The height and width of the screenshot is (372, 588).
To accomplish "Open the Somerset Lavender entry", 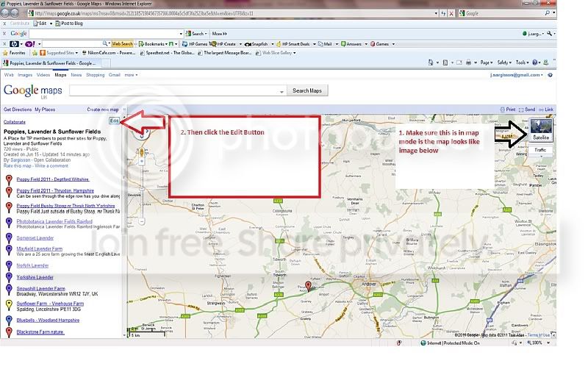I will click(x=35, y=237).
